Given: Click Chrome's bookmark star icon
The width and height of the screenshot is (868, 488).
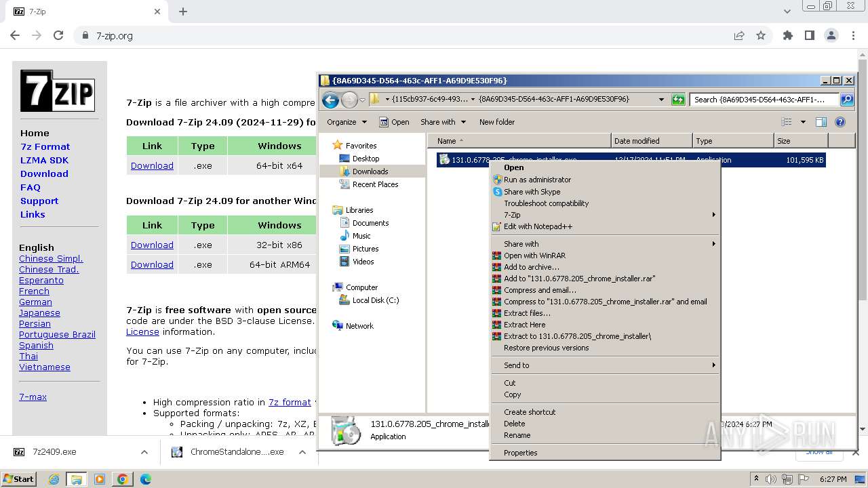Looking at the screenshot, I should click(761, 35).
